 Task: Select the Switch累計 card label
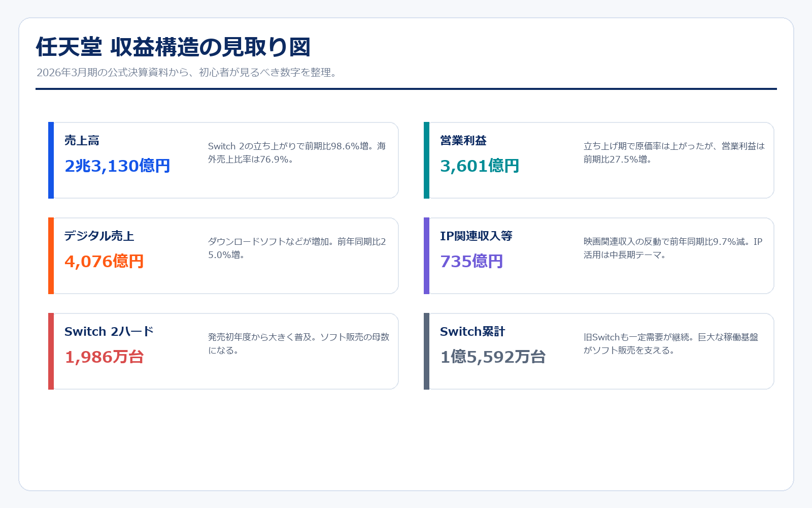(x=472, y=331)
